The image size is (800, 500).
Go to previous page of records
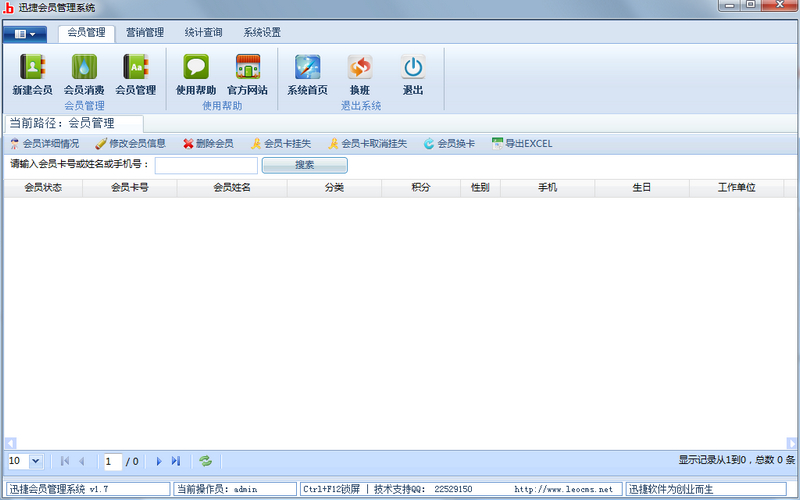82,461
